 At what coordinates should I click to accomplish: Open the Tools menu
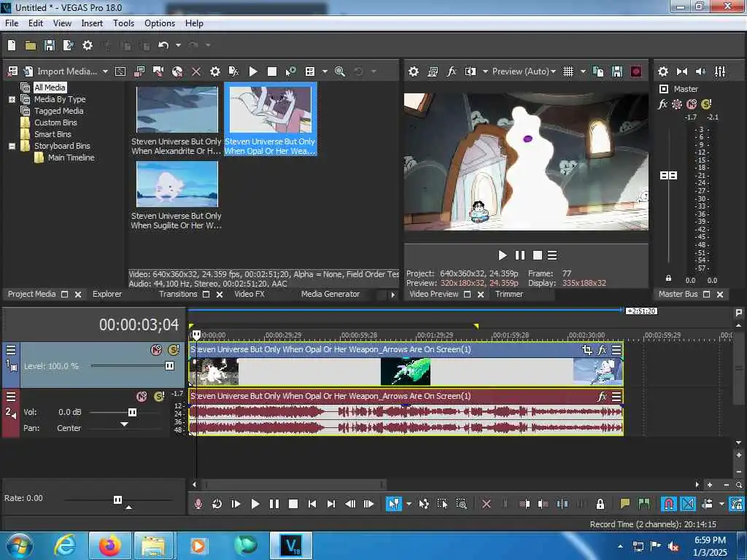[x=123, y=23]
